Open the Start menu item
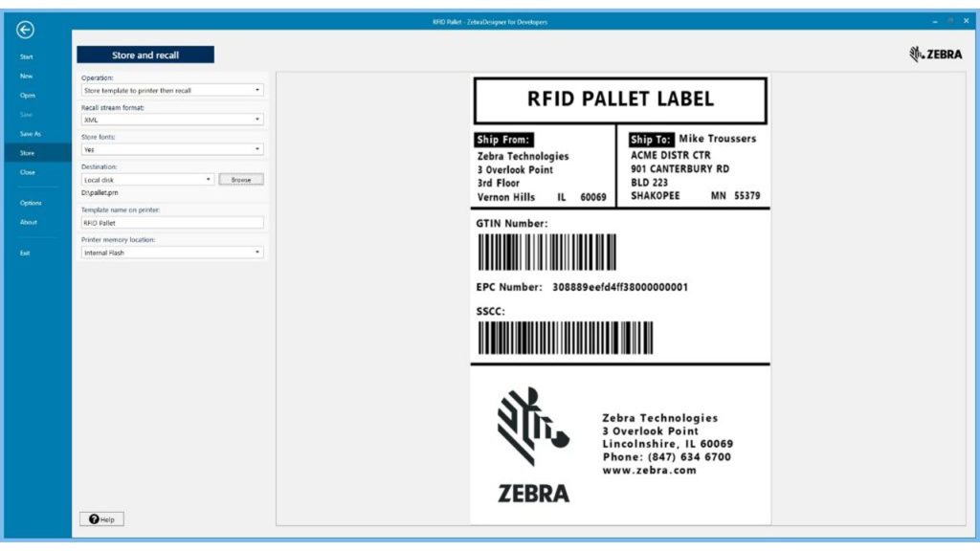The height and width of the screenshot is (551, 980). click(27, 57)
